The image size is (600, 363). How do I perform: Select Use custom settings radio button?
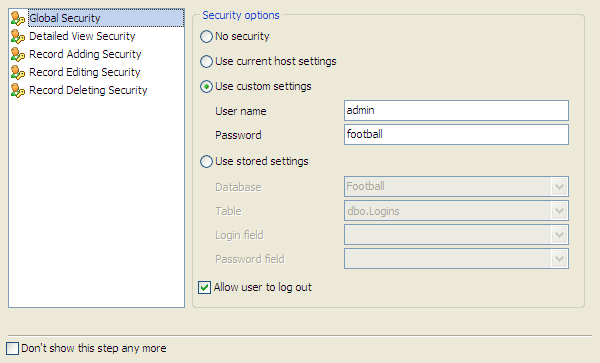click(206, 86)
